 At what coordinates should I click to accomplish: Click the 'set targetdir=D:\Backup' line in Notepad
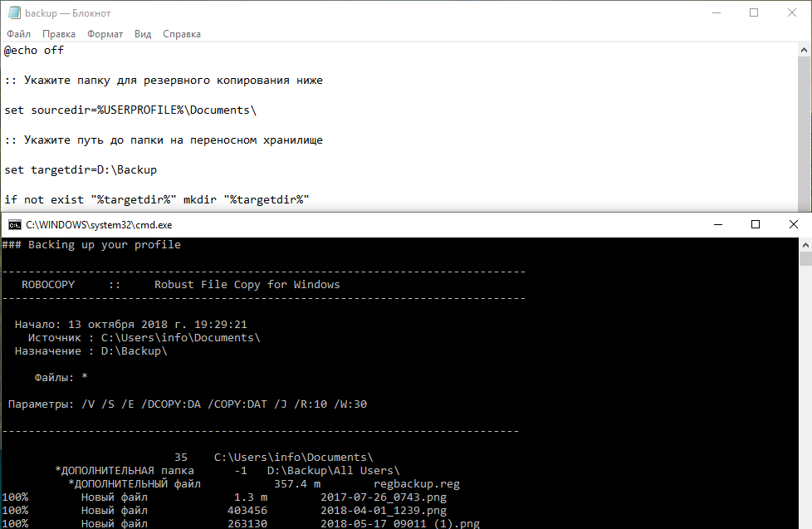pos(81,169)
